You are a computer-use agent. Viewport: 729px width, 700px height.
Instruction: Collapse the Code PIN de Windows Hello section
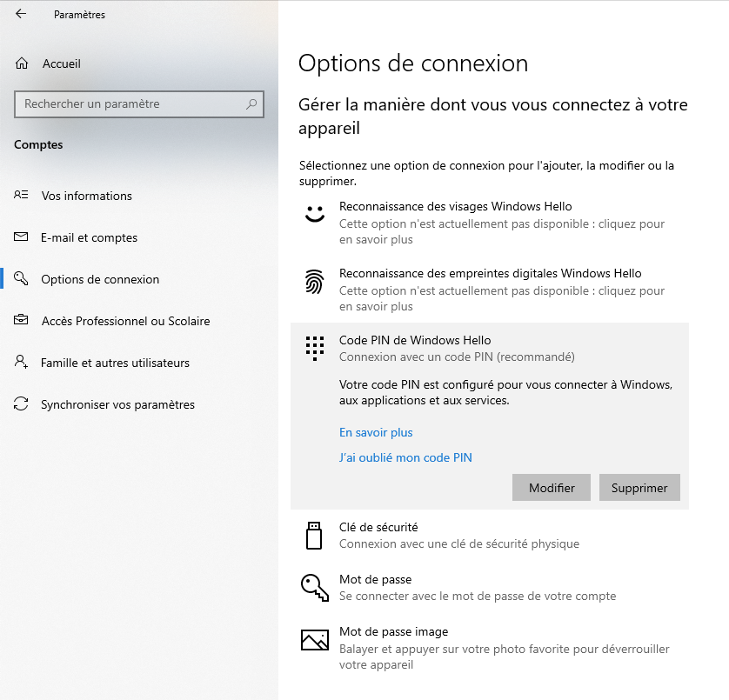490,348
